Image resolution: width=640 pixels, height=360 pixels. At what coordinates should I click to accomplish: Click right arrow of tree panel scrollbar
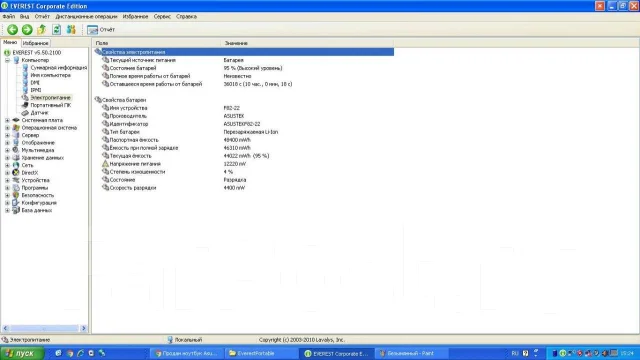pyautogui.click(x=84, y=328)
